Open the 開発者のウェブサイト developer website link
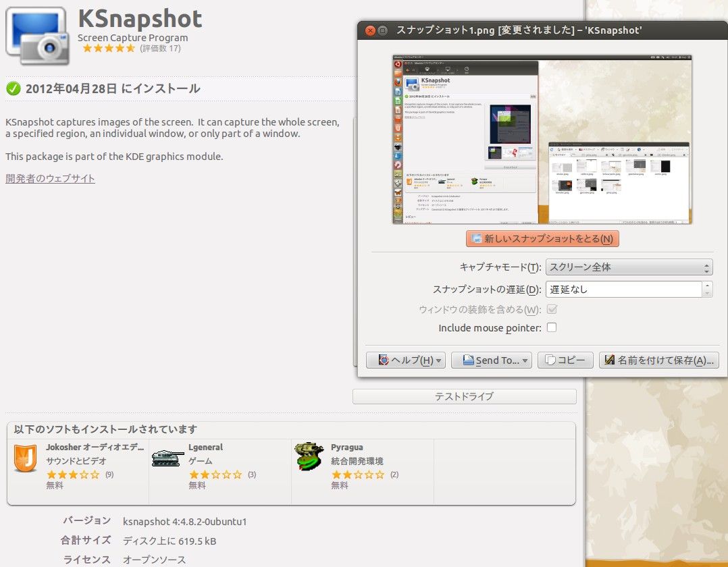This screenshot has height=567, width=728. click(x=50, y=179)
